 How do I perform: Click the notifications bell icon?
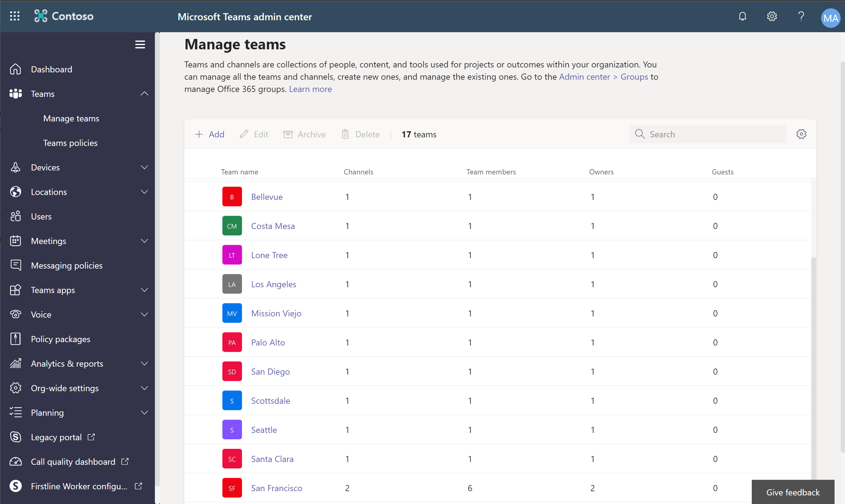pyautogui.click(x=743, y=16)
